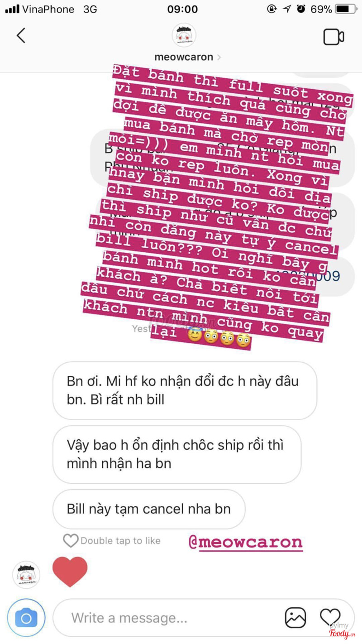Open the blue camera button

[x=26, y=618]
